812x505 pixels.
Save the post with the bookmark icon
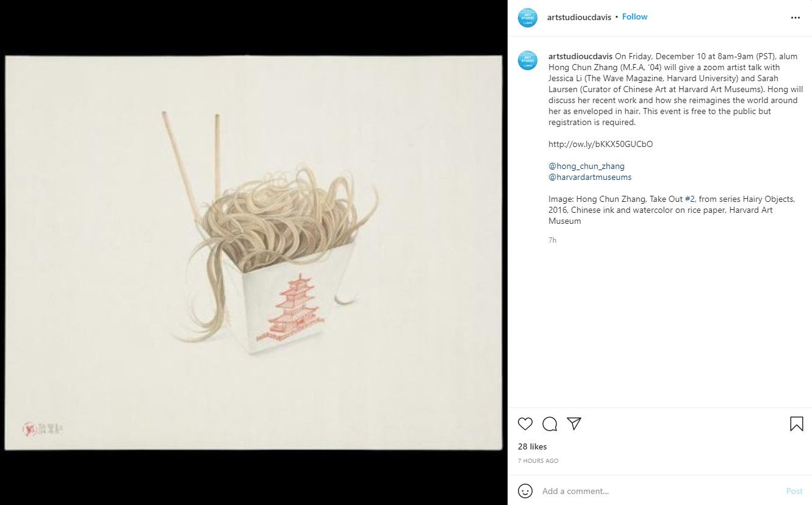pos(796,424)
